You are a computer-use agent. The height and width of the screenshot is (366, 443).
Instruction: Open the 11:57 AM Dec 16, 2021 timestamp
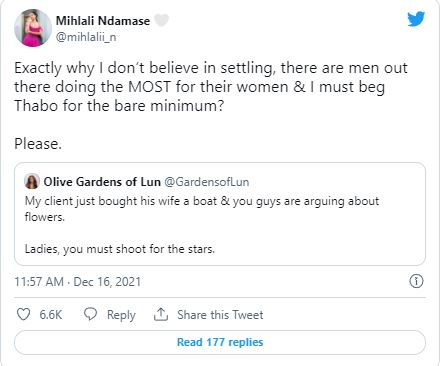click(77, 282)
